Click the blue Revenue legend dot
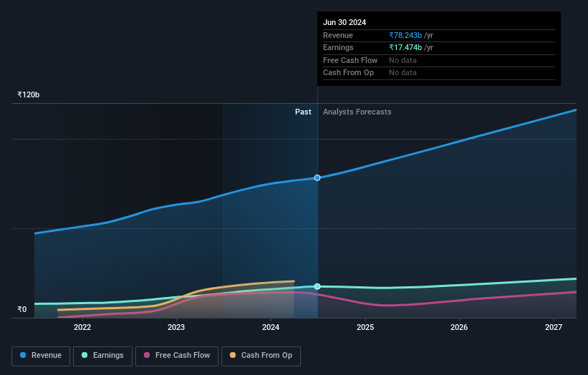588x375 pixels. tap(23, 355)
